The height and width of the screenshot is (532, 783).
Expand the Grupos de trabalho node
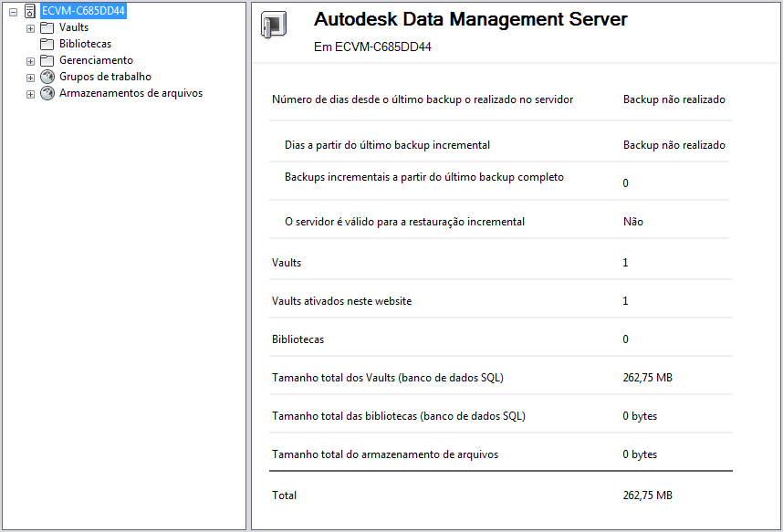point(30,78)
